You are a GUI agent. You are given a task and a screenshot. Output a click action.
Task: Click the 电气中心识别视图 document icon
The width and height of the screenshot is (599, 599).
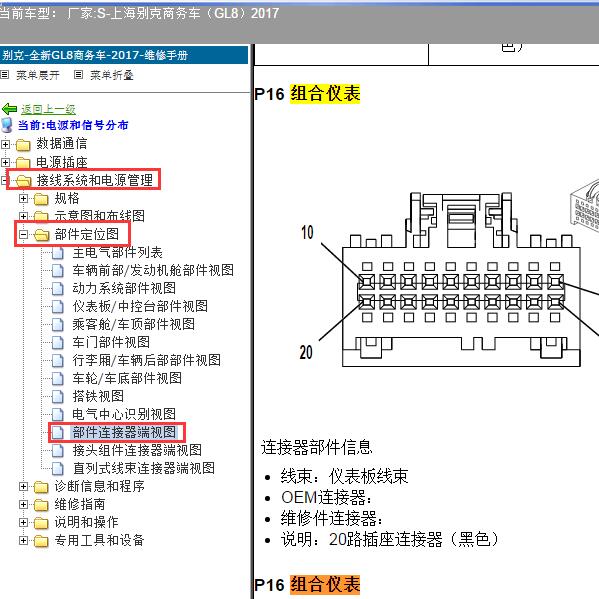tap(58, 414)
